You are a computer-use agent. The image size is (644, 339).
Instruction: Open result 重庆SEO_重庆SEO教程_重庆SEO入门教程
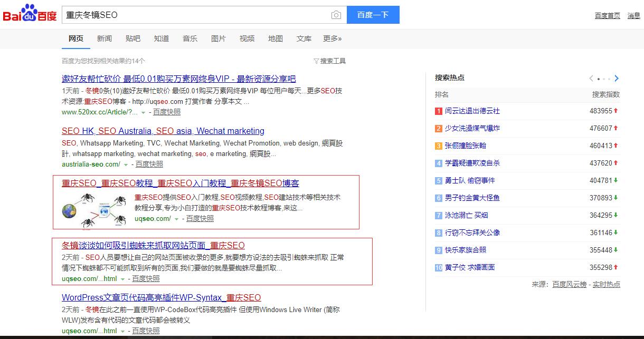[181, 183]
